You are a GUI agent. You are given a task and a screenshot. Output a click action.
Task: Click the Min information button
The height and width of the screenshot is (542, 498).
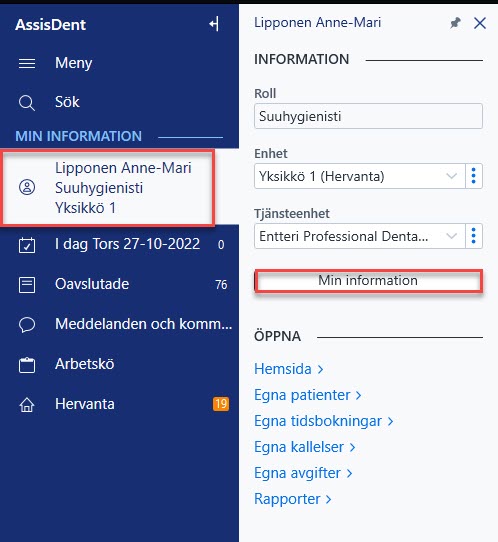coord(368,281)
